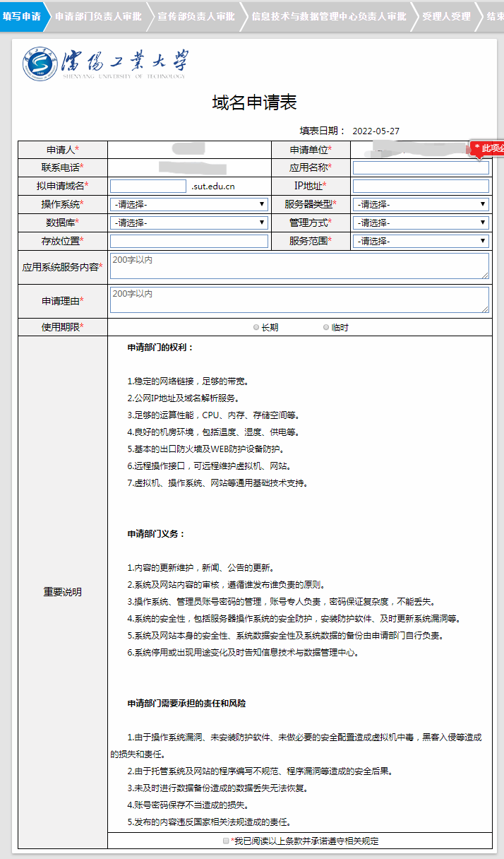Go to 信息技术与数据管理中心负责人审批 step tab
The height and width of the screenshot is (859, 504).
(x=329, y=16)
